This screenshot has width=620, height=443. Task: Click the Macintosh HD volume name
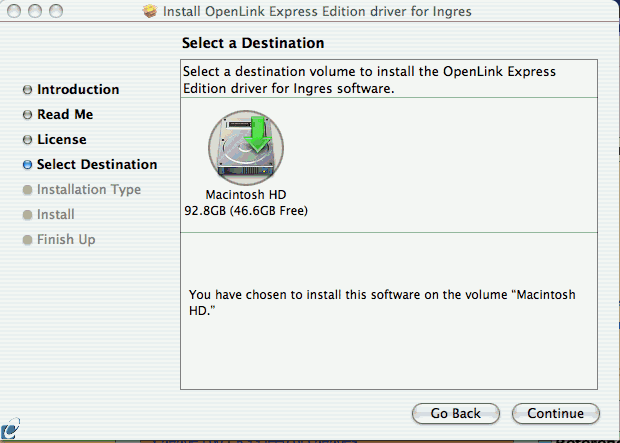pos(246,195)
